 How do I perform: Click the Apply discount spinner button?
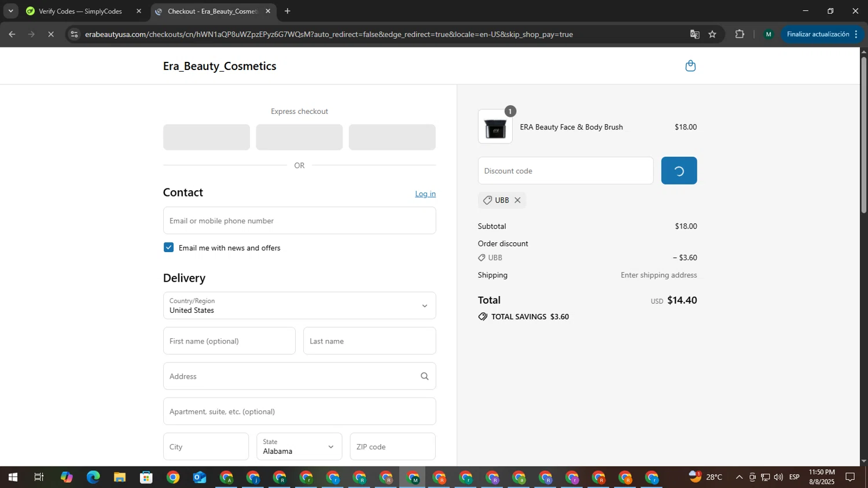point(679,171)
